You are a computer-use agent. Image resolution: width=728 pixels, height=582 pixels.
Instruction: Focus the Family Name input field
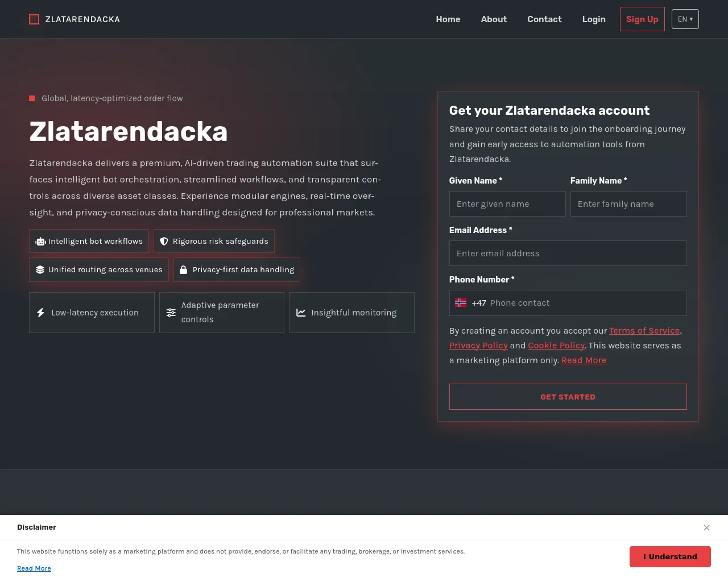pos(628,203)
